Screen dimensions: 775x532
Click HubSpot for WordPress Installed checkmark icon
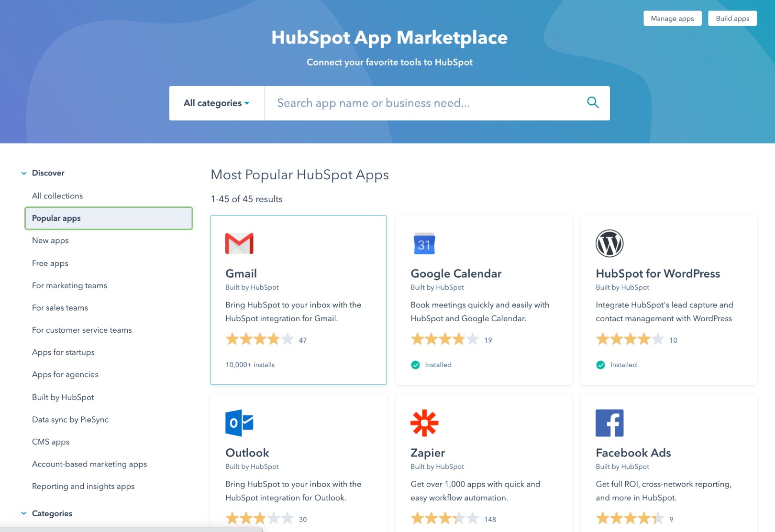click(x=600, y=365)
